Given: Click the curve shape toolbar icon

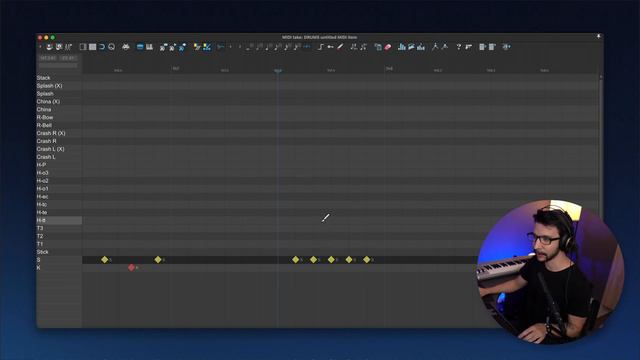Looking at the screenshot, I should [321, 47].
